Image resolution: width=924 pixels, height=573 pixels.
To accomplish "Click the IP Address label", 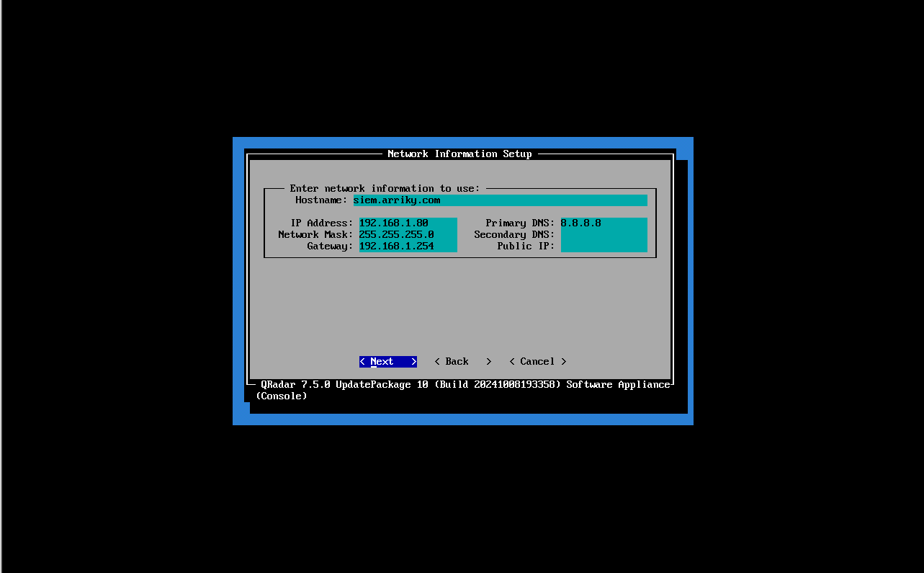I will coord(322,223).
